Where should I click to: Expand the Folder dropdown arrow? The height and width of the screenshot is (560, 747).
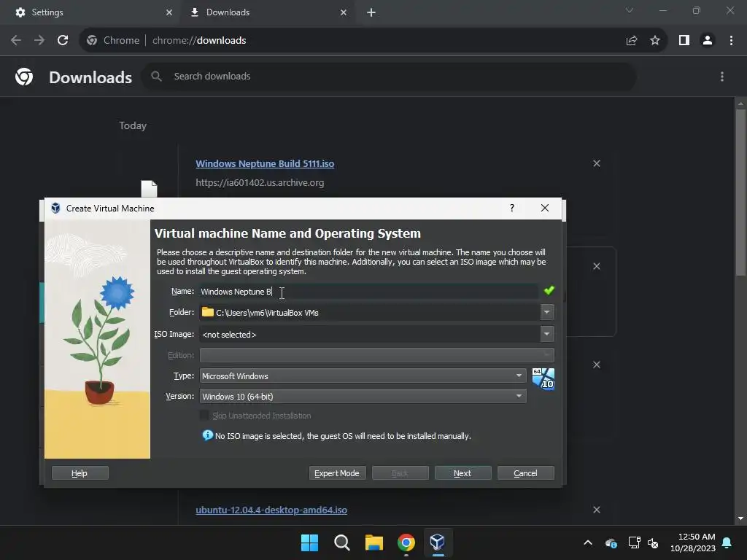(547, 312)
